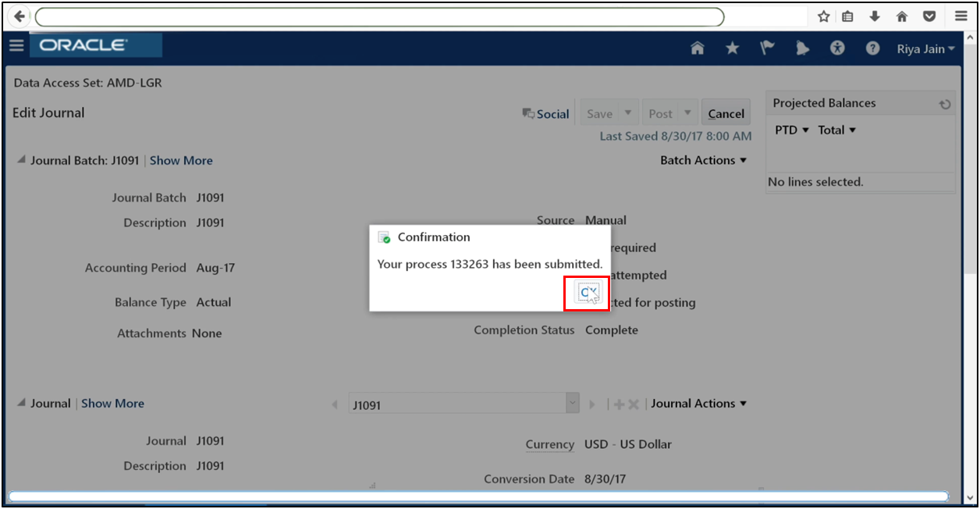
Task: Open the PTD dropdown in Projected Balances
Action: (x=791, y=130)
